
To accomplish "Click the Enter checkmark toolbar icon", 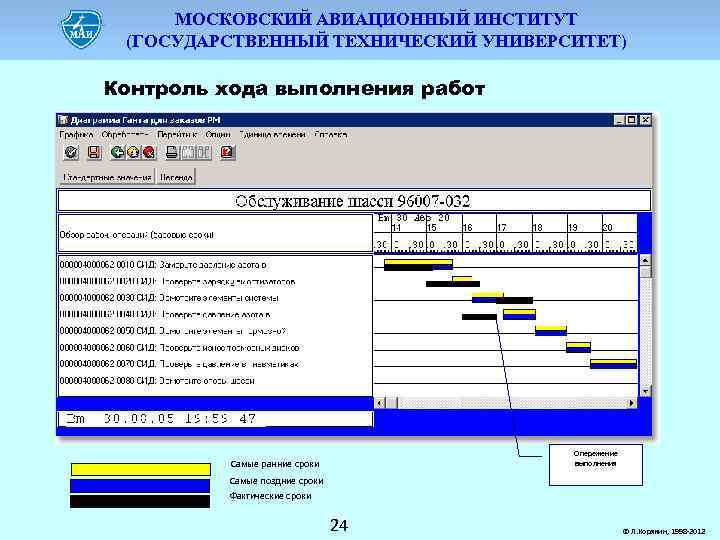I will (71, 152).
